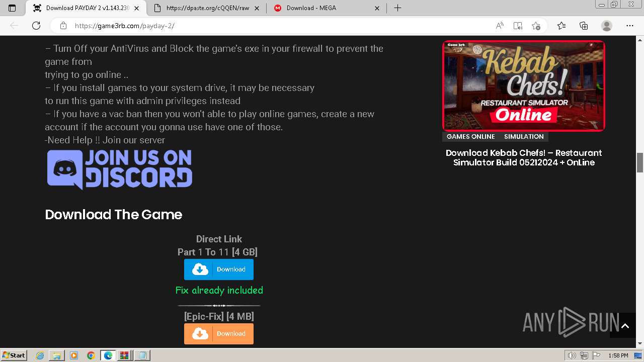Open Windows Media Player from taskbar
Image resolution: width=644 pixels, height=362 pixels.
pyautogui.click(x=74, y=355)
